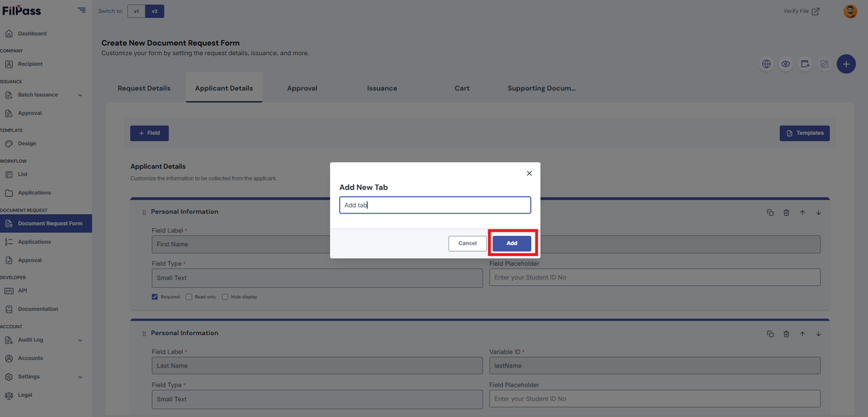
Task: Go to the Issuance tab
Action: (x=382, y=88)
